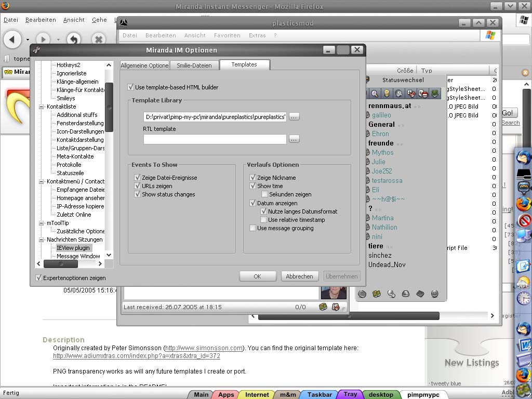This screenshot has width=532, height=399.
Task: Click the leftmost round gray icon in contact list bottom bar
Action: [362, 294]
